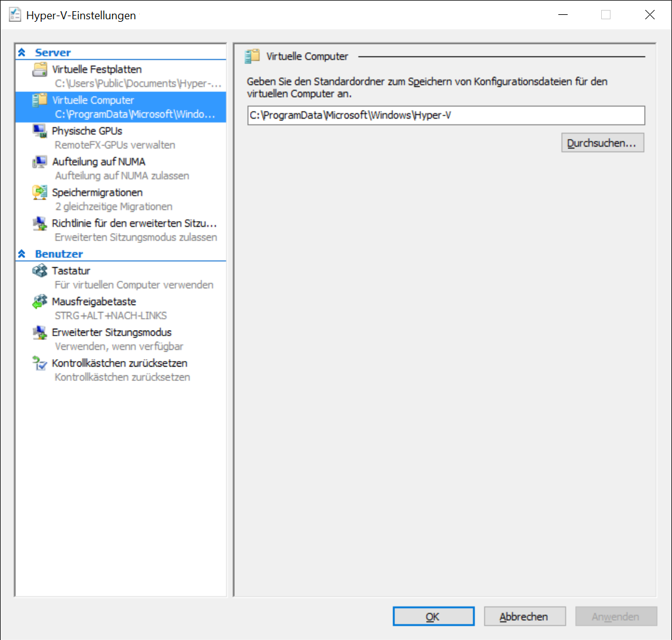
Task: Click the C:\ProgramData\Microsoft\Windo... subtitle
Action: 135,114
